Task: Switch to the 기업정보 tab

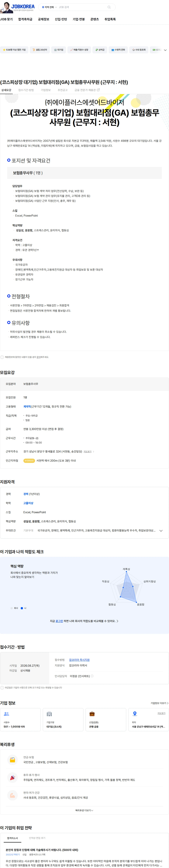Action: click(46, 90)
